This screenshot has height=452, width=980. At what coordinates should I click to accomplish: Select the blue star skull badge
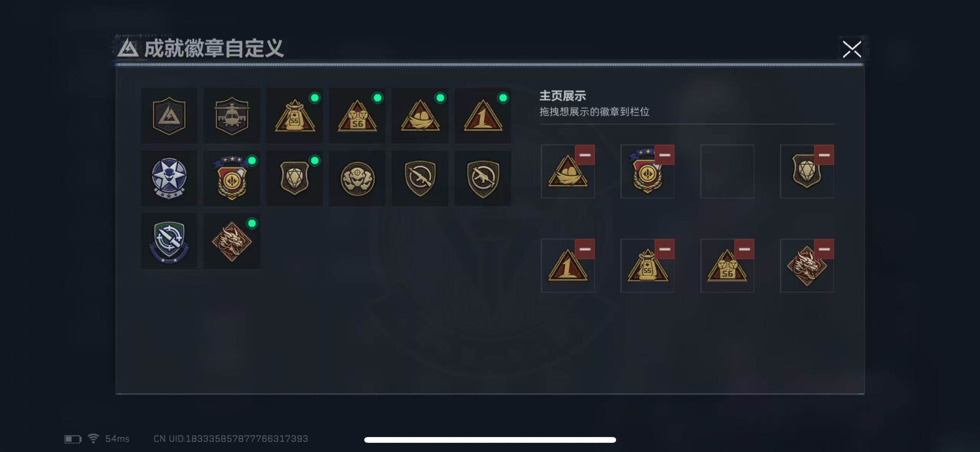coord(169,179)
